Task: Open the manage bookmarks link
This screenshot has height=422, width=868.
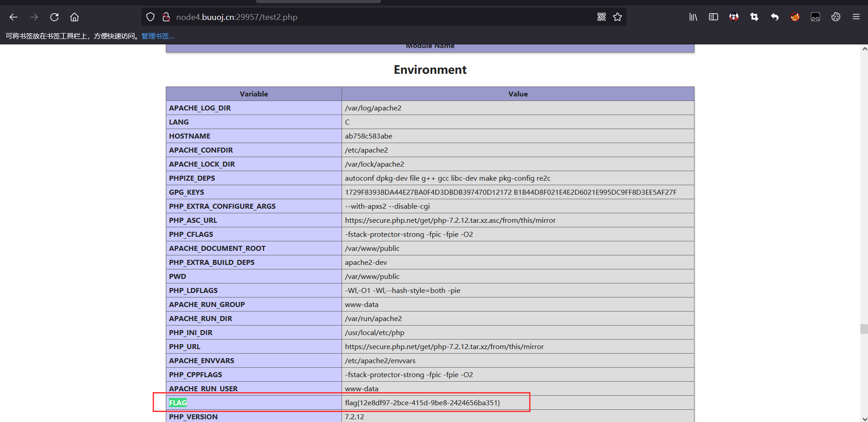Action: (158, 36)
